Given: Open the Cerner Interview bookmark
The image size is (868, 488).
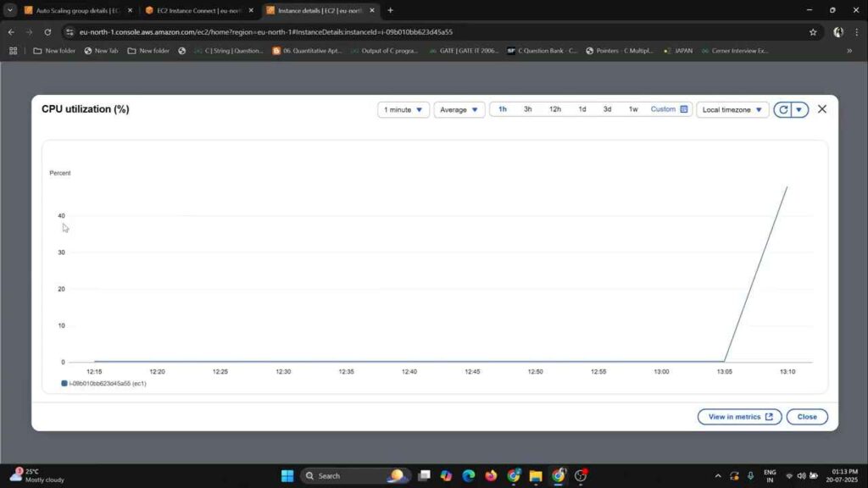Looking at the screenshot, I should pyautogui.click(x=735, y=51).
